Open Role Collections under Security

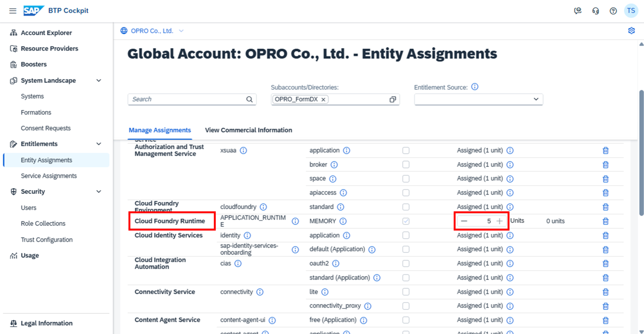click(43, 223)
